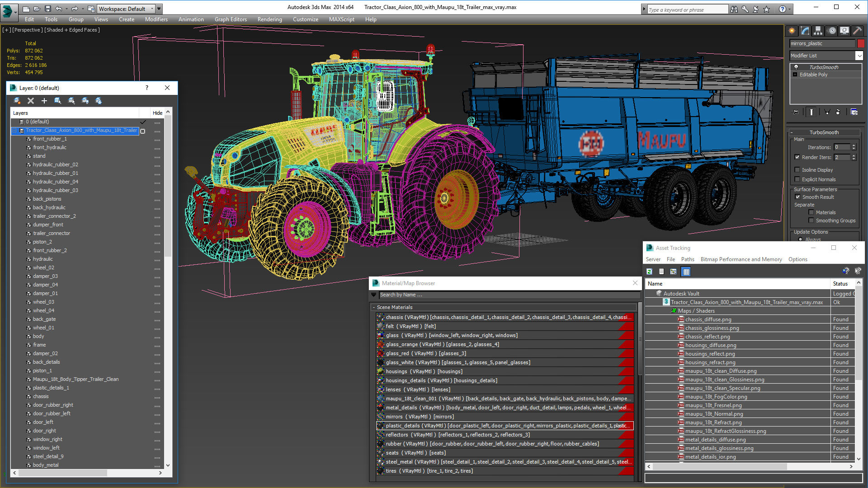Screen dimensions: 868x488
Task: Click the Redo arrow icon
Action: [x=75, y=9]
